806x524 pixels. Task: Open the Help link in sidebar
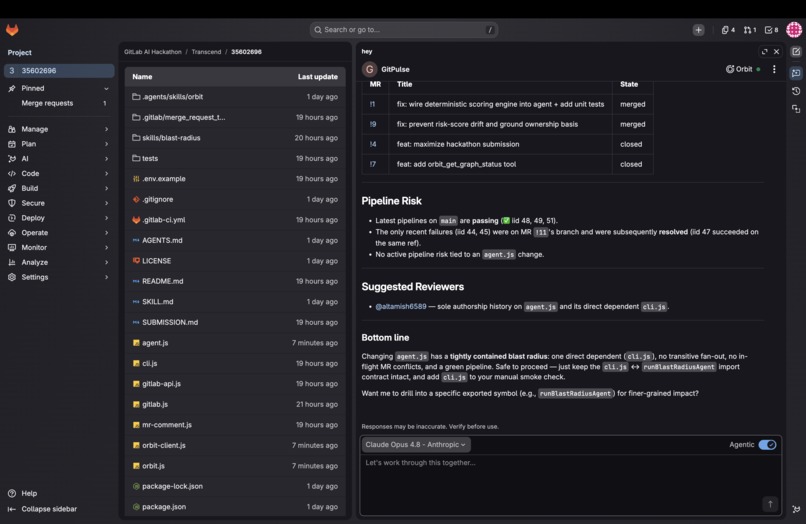click(x=23, y=493)
